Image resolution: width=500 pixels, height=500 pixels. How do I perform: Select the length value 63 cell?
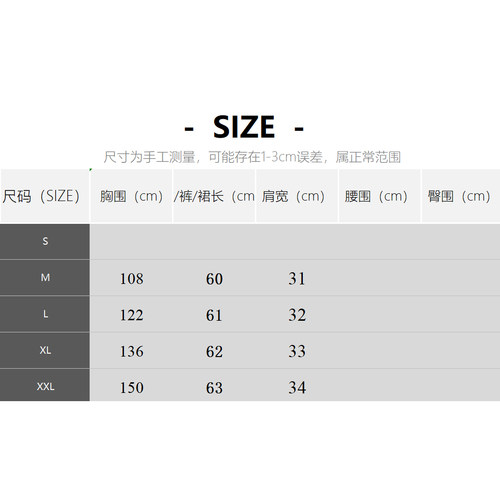coord(214,388)
